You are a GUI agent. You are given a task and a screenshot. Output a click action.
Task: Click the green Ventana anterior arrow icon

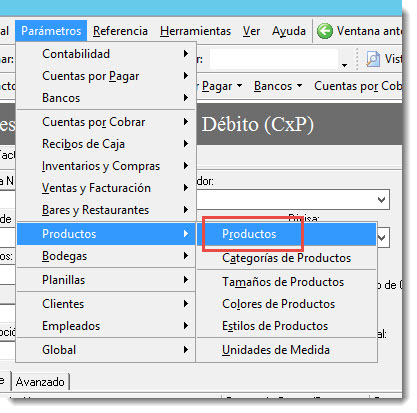(x=324, y=31)
